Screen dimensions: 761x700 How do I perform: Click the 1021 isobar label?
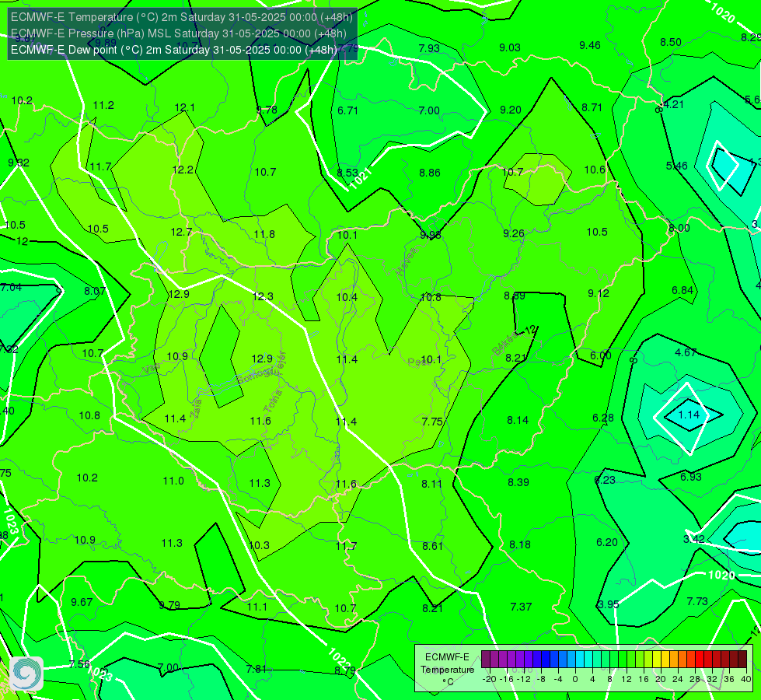(x=361, y=179)
